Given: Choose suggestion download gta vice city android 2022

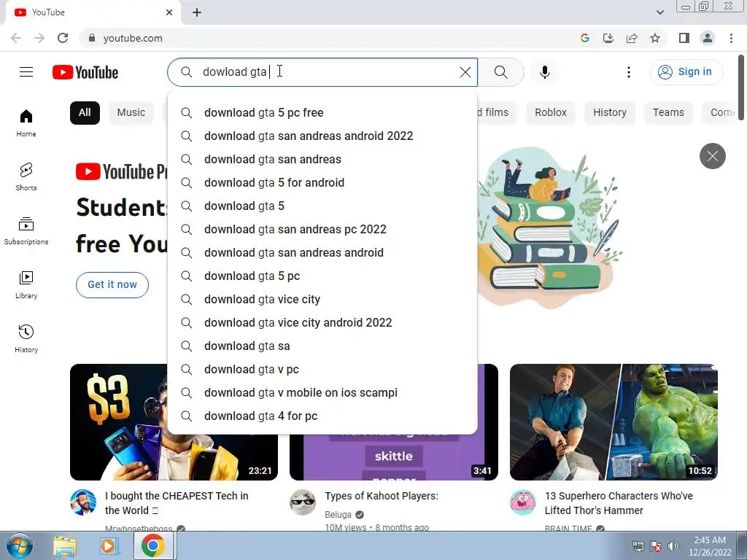Looking at the screenshot, I should (x=322, y=323).
